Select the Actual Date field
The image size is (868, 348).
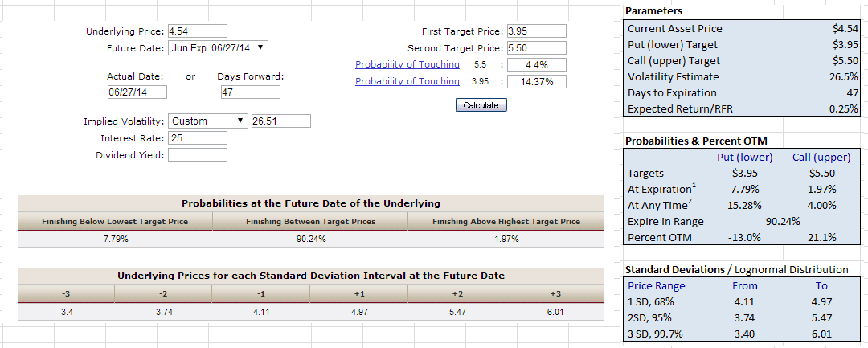(137, 92)
